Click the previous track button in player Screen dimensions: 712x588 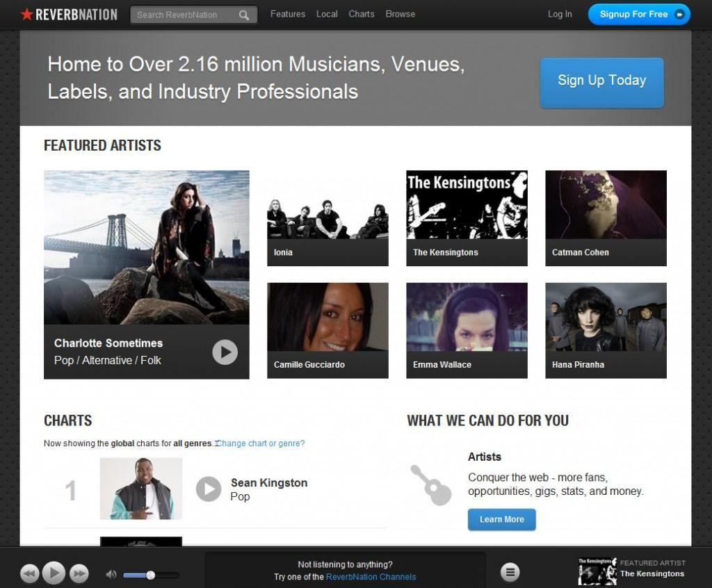click(x=29, y=573)
